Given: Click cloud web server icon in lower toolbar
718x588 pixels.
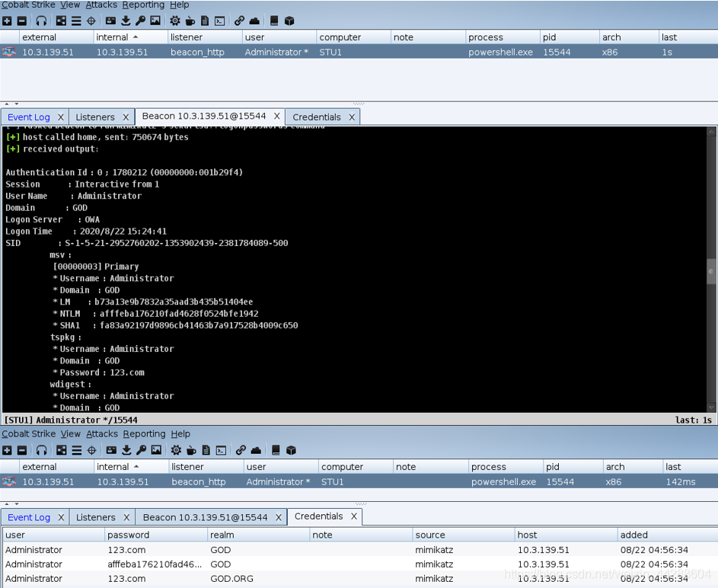Looking at the screenshot, I should click(256, 451).
